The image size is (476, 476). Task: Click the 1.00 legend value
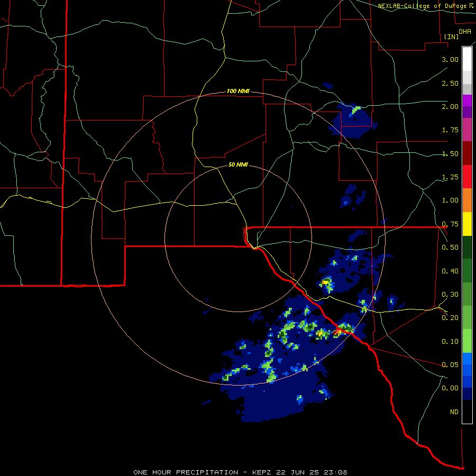coord(450,200)
